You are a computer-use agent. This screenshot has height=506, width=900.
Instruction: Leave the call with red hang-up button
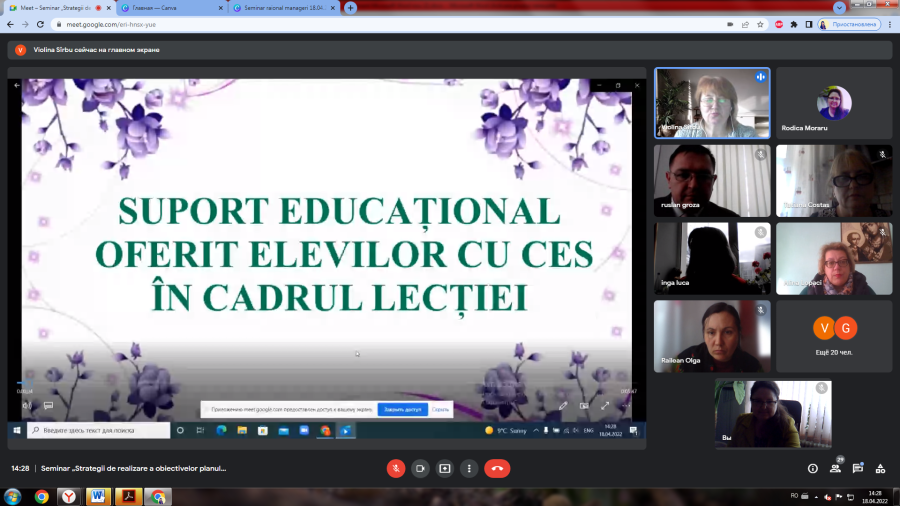tap(497, 469)
